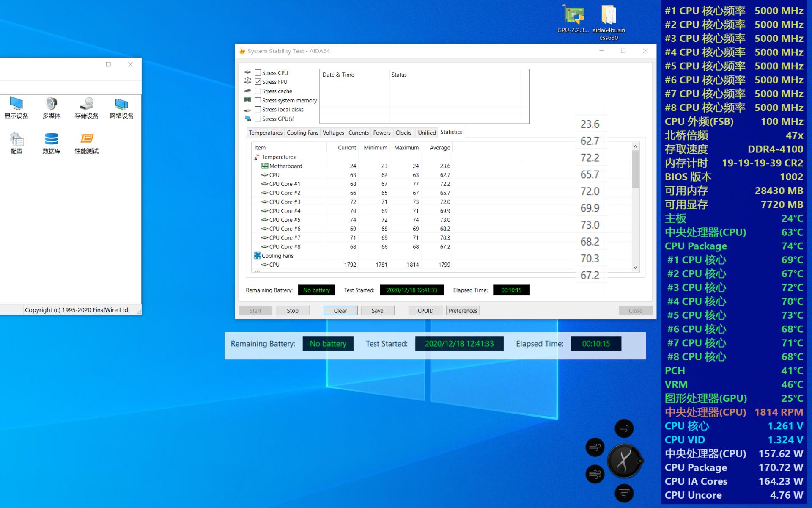Enable the Stress CPU checkbox
812x508 pixels.
(258, 73)
